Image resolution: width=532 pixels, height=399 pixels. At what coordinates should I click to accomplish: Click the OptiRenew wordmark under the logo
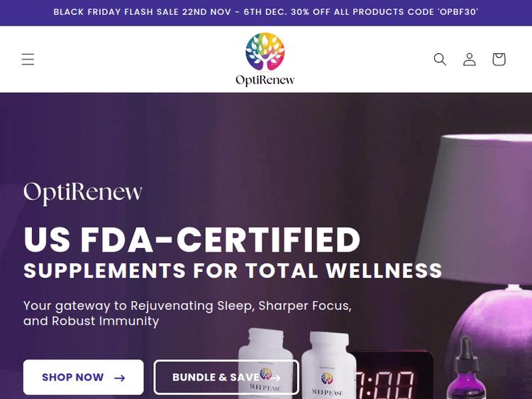click(265, 80)
